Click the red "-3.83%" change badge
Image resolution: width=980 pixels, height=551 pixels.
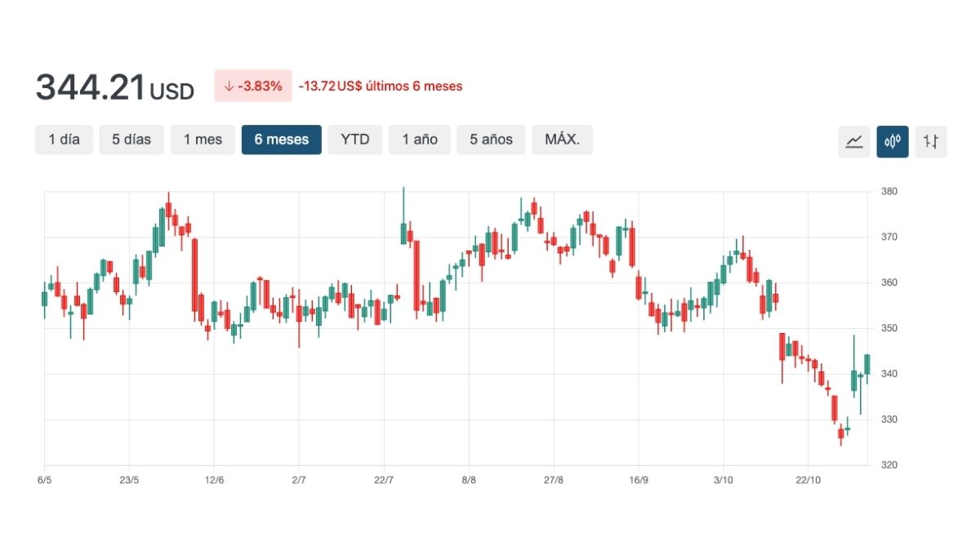pyautogui.click(x=253, y=85)
